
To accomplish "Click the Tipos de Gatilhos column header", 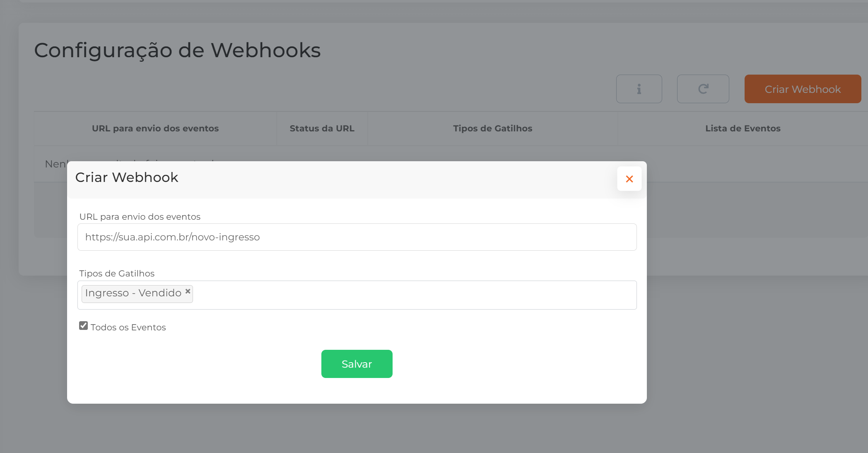I will [x=492, y=128].
